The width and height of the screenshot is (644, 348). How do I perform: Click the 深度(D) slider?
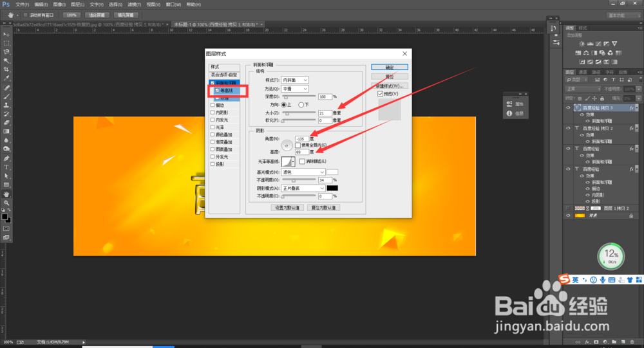298,97
